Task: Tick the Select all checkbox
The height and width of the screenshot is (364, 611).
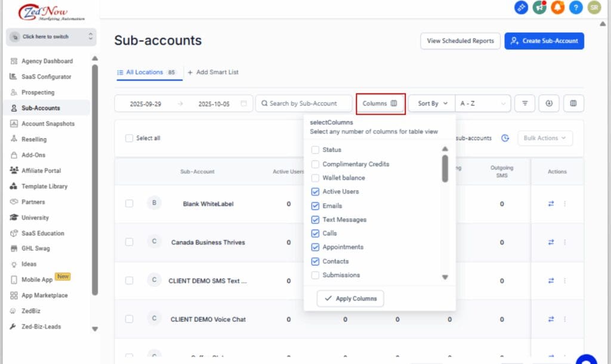Action: click(x=129, y=138)
